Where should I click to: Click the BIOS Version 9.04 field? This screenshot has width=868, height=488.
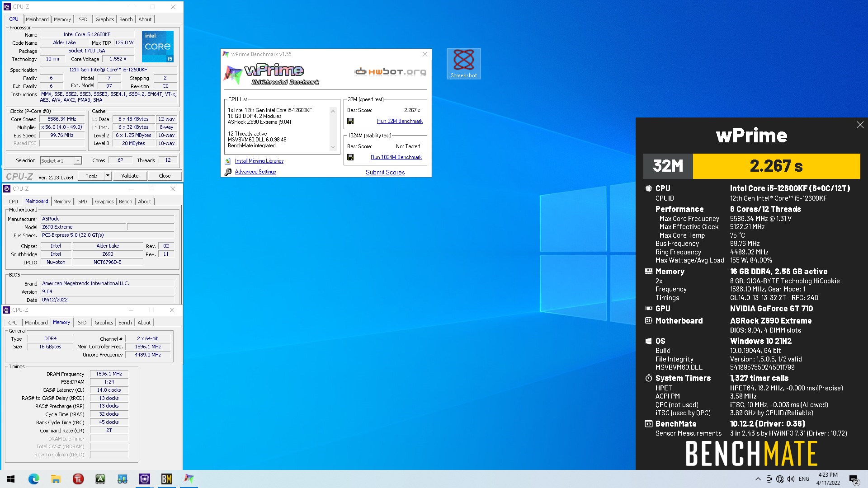(107, 292)
